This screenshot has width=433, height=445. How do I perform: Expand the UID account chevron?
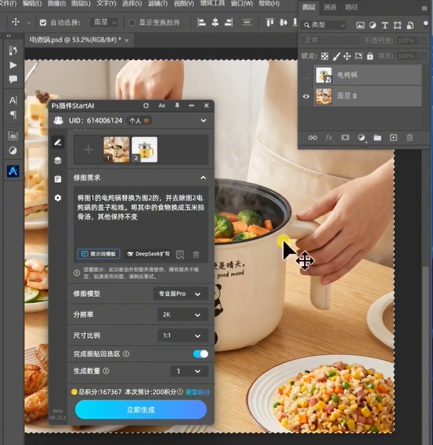(x=203, y=121)
